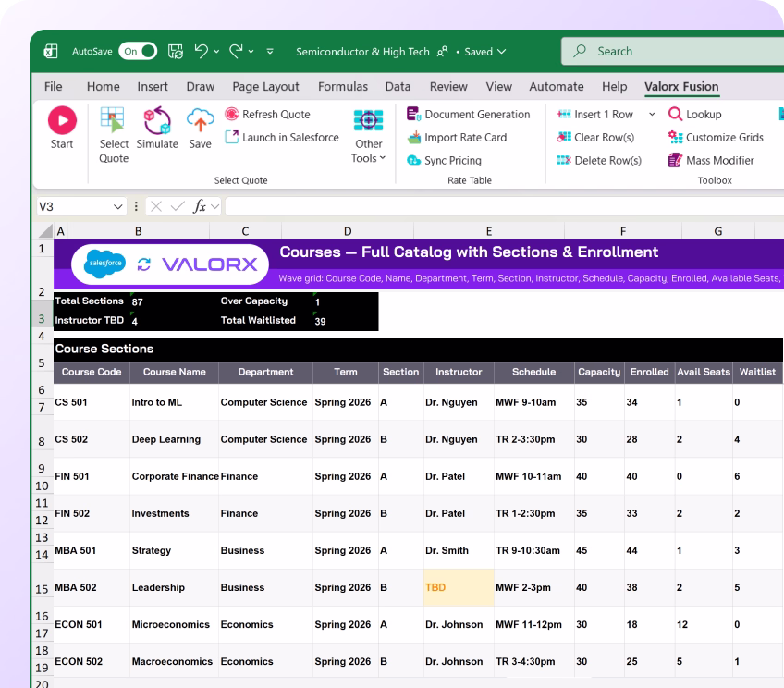Viewport: 784px width, 688px height.
Task: Open the Other Tools dropdown
Action: [x=369, y=136]
